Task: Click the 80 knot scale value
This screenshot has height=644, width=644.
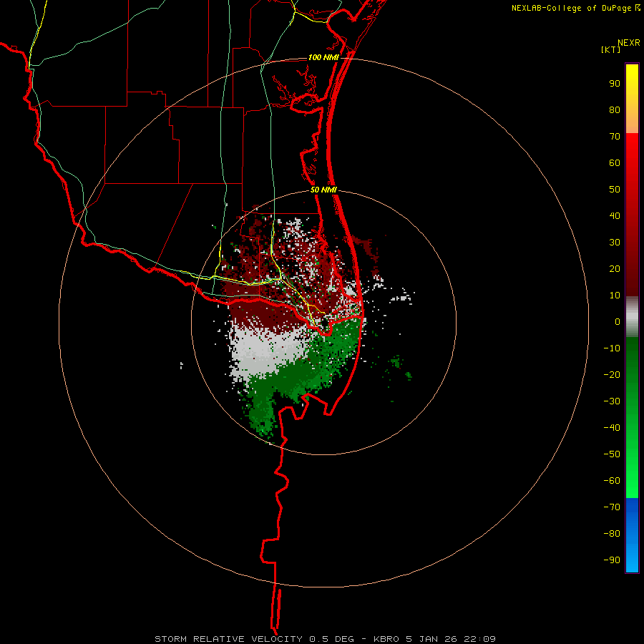Action: [x=615, y=110]
